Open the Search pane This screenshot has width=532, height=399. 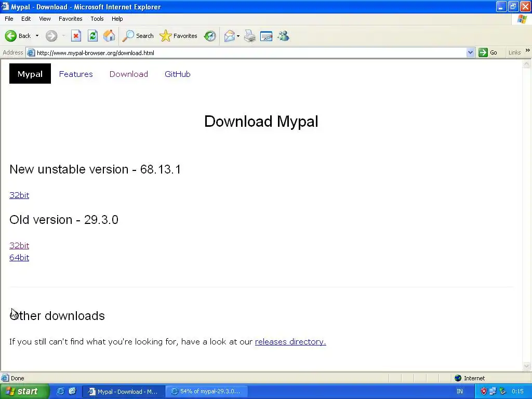(x=138, y=36)
